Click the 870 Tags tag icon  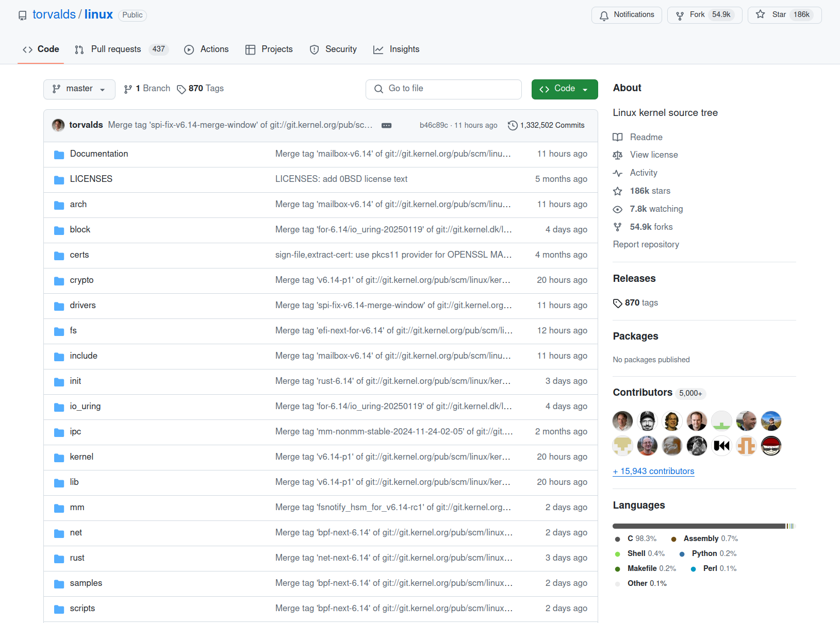pyautogui.click(x=182, y=89)
